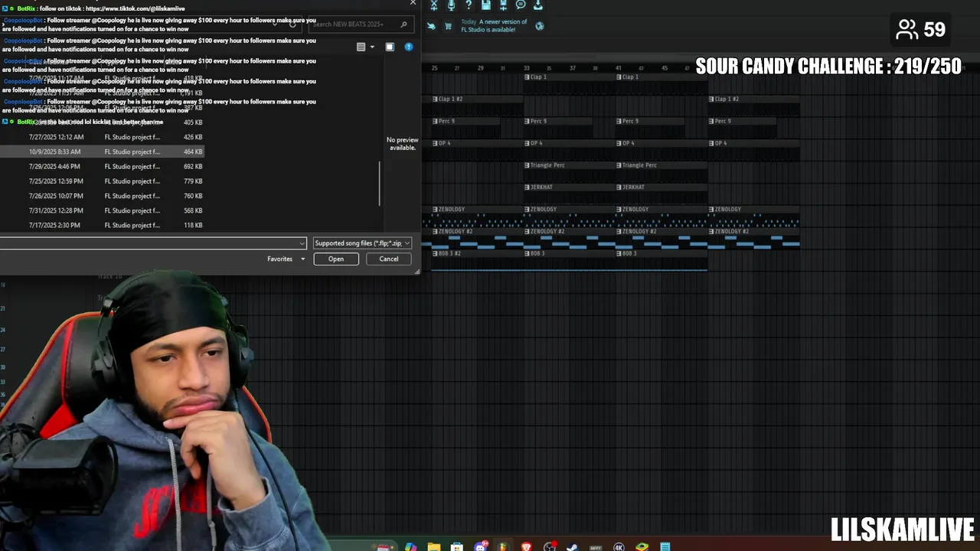The height and width of the screenshot is (551, 980).
Task: Click the hand pointer icon beside the news panel
Action: (x=431, y=26)
